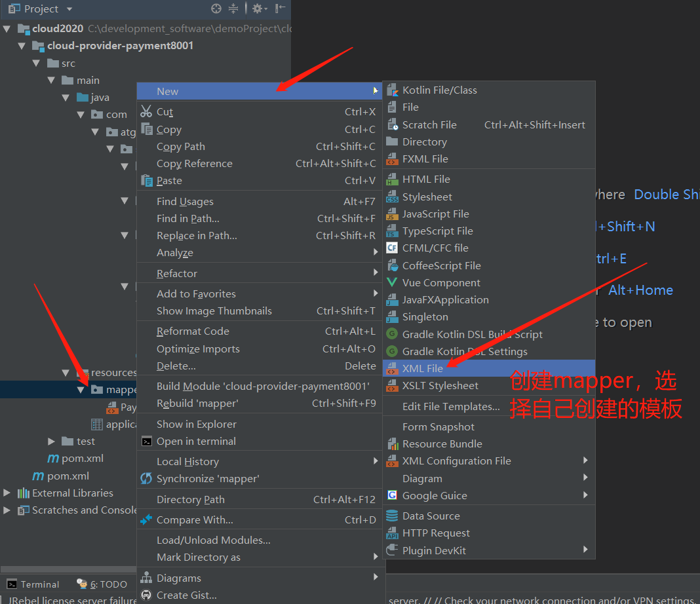Click the Stylesheet CSS icon
700x604 pixels.
coord(393,197)
